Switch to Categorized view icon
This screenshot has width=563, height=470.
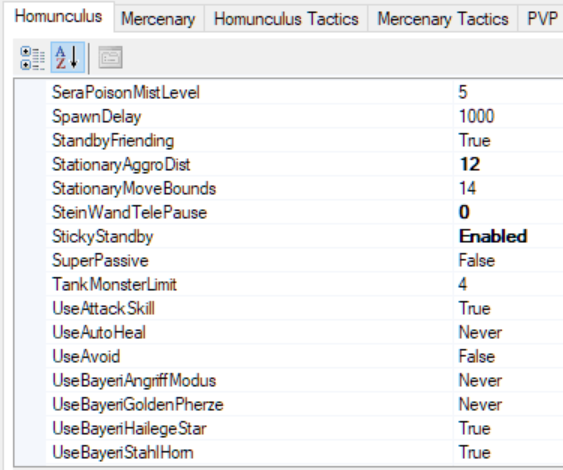(x=32, y=57)
